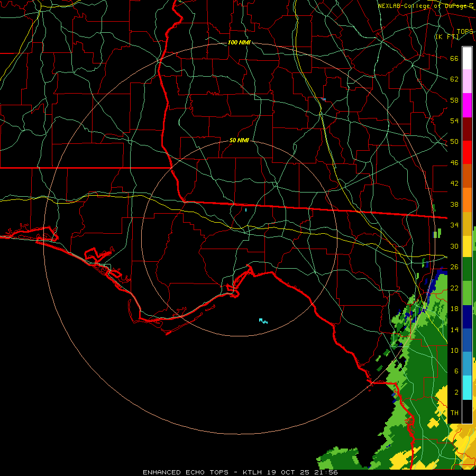476x476 pixels.
Task: Click the cyan legend swatch near the bottom
Action: tap(467, 388)
